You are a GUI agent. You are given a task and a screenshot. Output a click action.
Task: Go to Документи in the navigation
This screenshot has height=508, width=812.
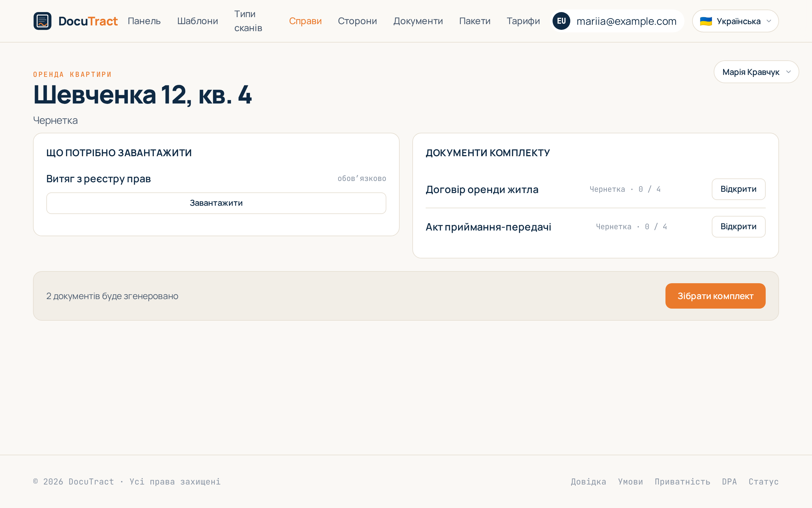click(x=418, y=21)
